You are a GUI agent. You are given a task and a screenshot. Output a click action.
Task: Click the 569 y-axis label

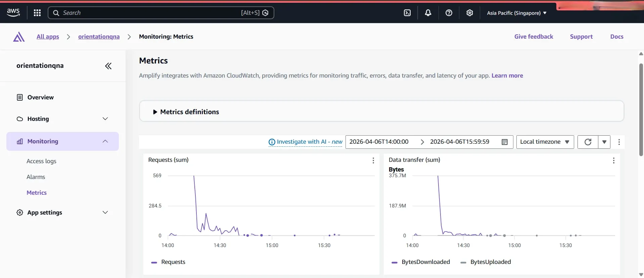[x=157, y=176]
